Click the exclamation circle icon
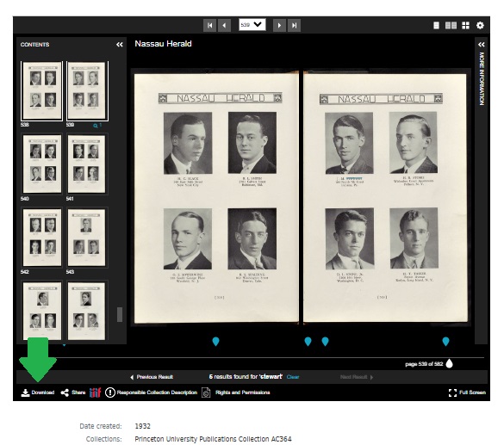The width and height of the screenshot is (504, 445). 110,392
